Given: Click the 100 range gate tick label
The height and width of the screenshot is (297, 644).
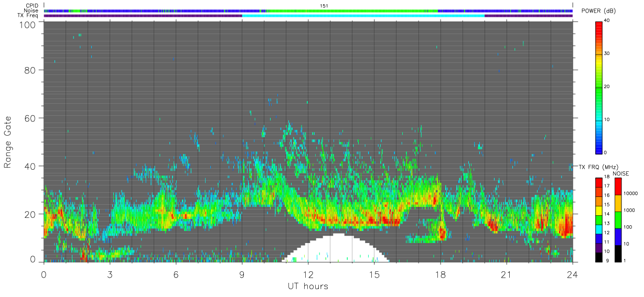Looking at the screenshot, I should tap(28, 25).
